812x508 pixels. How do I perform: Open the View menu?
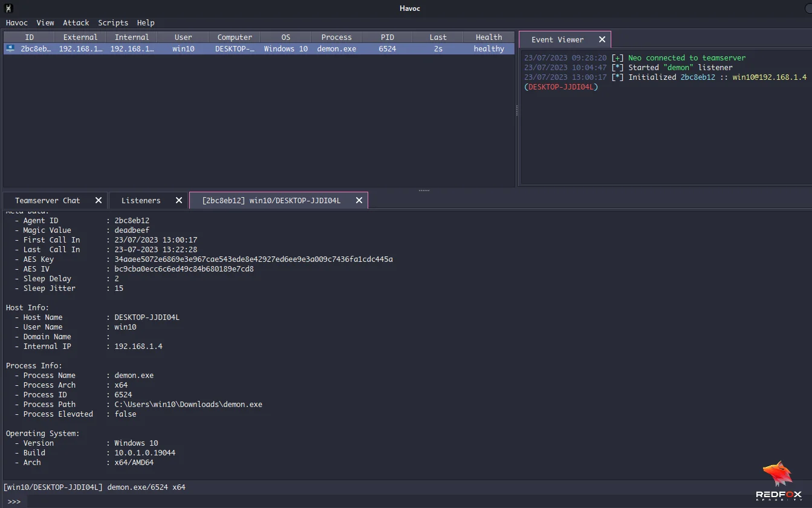(45, 22)
